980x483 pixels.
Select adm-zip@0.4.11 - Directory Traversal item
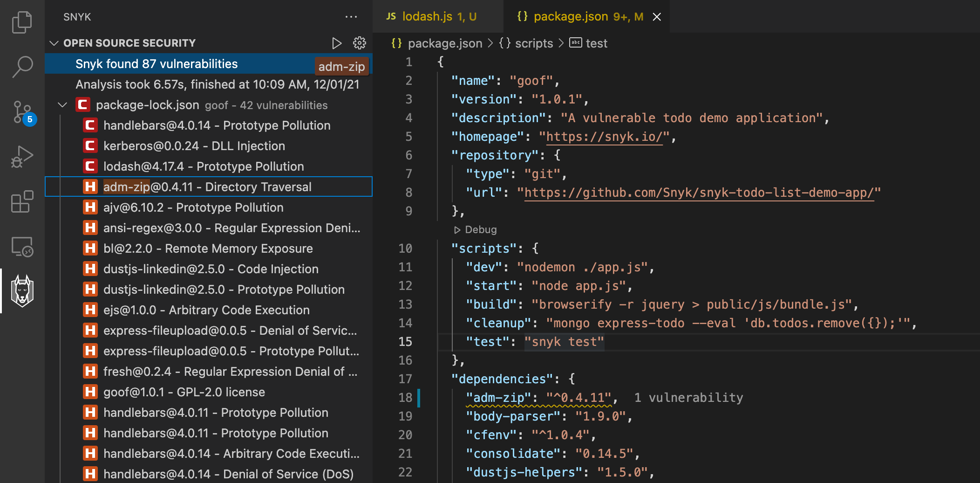[209, 187]
